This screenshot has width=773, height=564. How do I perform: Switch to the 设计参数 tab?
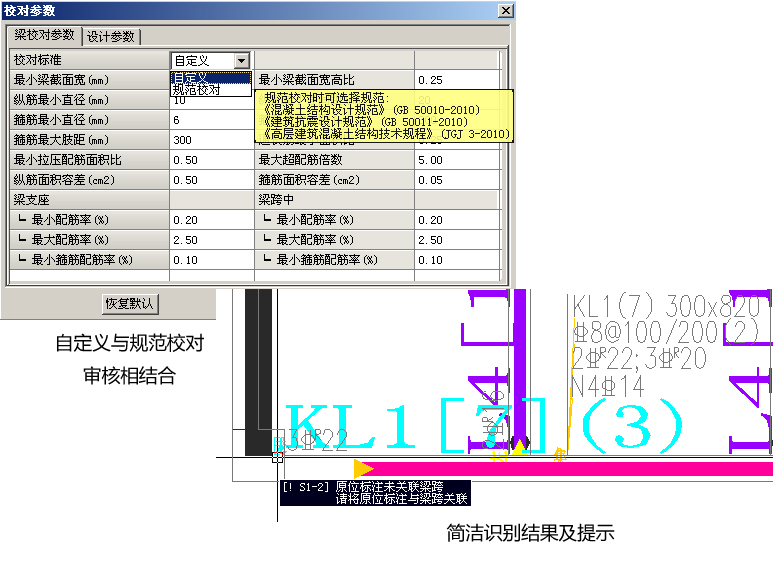pos(111,37)
